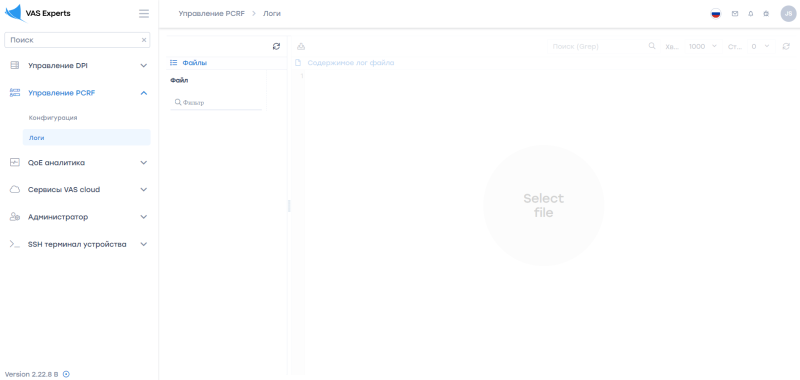800x380 pixels.
Task: Click Логи breadcrumb item
Action: 271,14
